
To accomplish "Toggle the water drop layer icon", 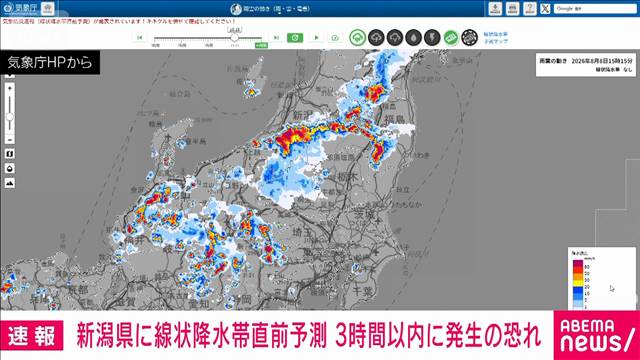I will click(413, 38).
